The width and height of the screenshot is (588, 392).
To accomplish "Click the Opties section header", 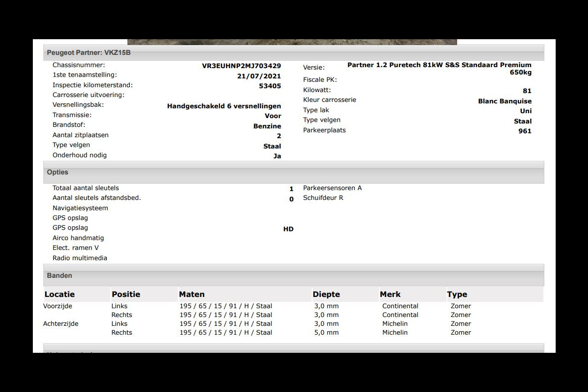I will click(57, 172).
